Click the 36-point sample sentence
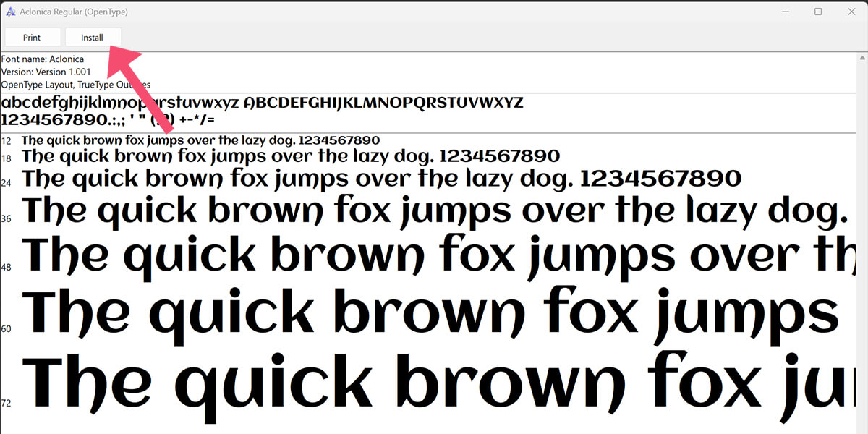This screenshot has height=434, width=868. click(x=435, y=212)
